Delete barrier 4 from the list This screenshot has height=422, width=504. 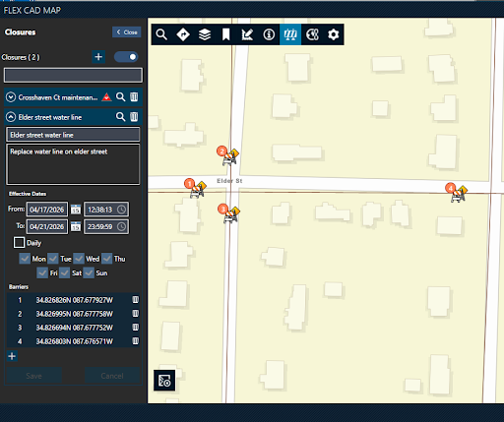[135, 341]
